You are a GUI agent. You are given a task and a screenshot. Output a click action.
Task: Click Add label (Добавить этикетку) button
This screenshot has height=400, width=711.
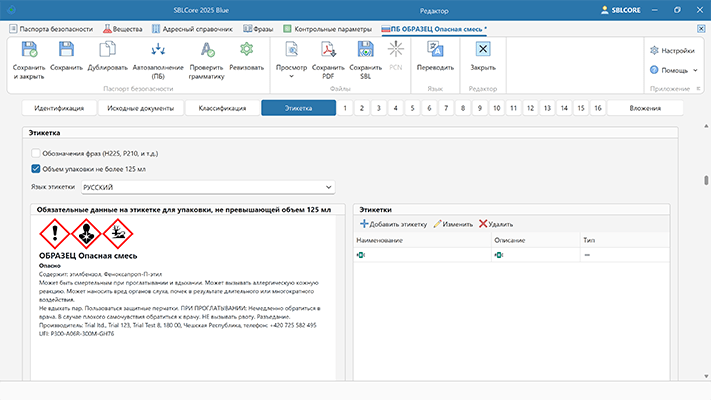point(393,224)
